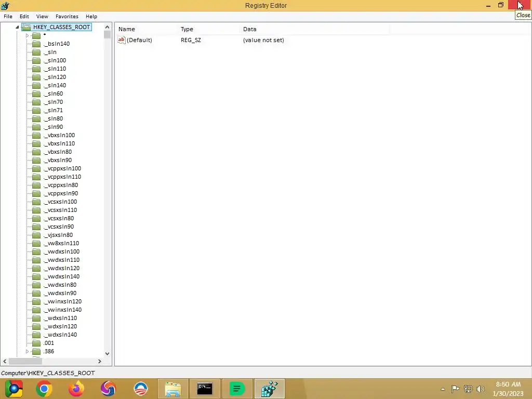Select the ._sln90 key
Viewport: 532px width, 399px height.
pyautogui.click(x=54, y=127)
